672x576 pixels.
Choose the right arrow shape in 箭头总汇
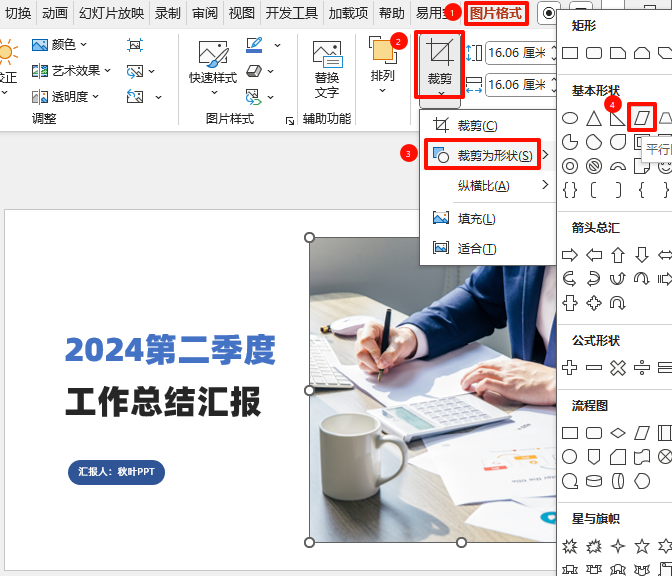pyautogui.click(x=570, y=255)
